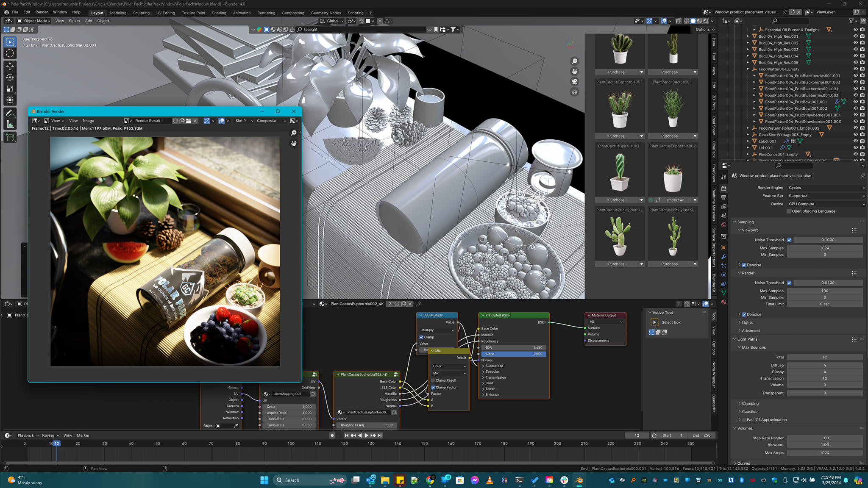Switch perspective/orthographic grid gizmo

pyautogui.click(x=575, y=92)
